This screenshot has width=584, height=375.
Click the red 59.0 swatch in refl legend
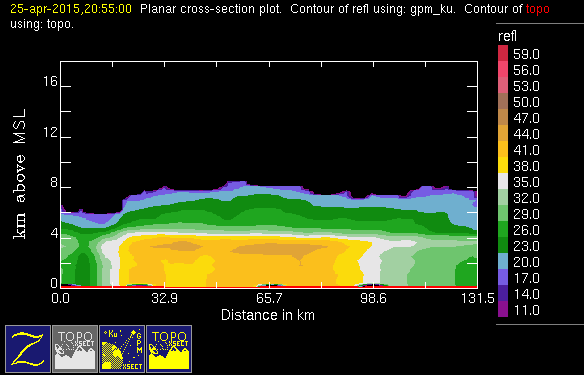click(503, 53)
